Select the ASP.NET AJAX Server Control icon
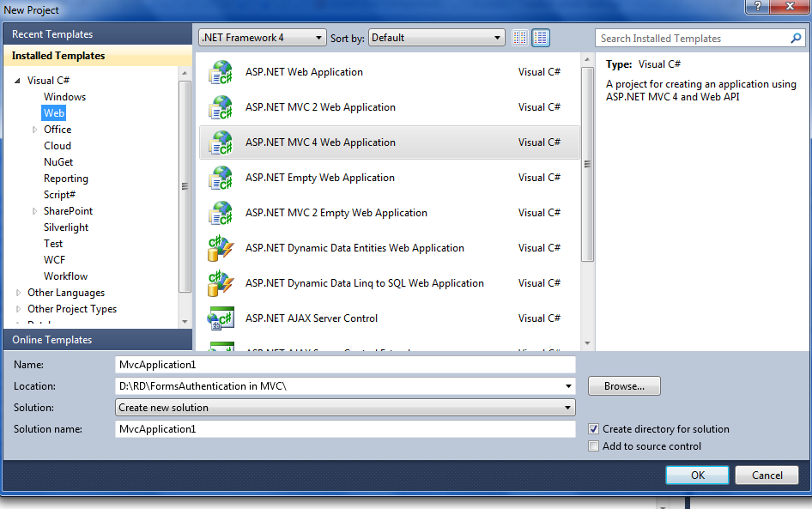 coord(221,318)
